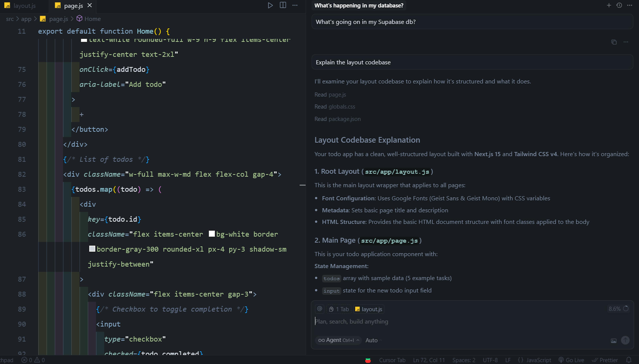Click the Prettier status item
Screen dimensions: 639x364
[605, 360]
